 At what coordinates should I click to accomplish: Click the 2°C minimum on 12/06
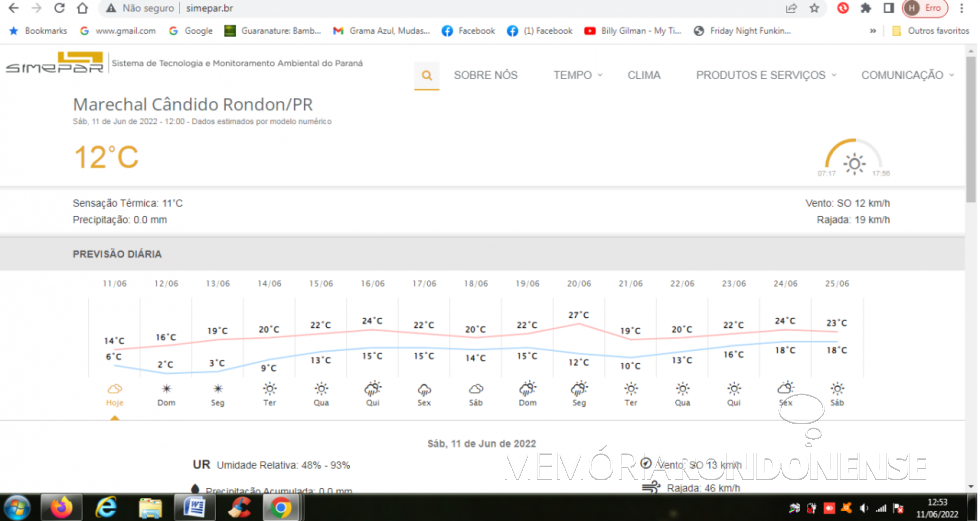(x=166, y=364)
